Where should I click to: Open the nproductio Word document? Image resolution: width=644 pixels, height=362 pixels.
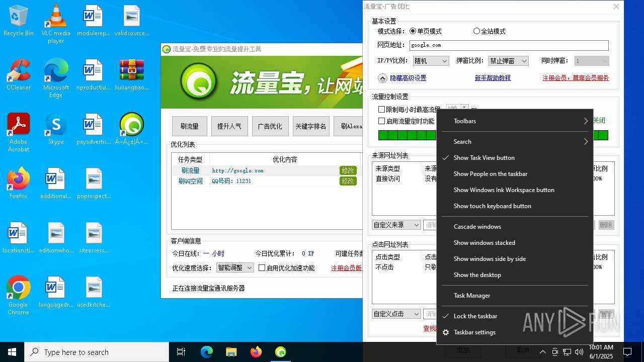tap(94, 74)
